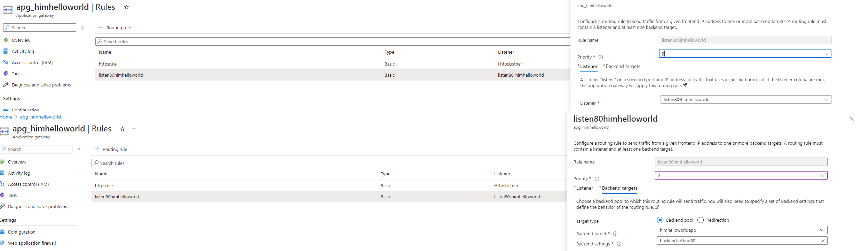Click the info icon beside Backend settings
The height and width of the screenshot is (251, 868).
[619, 244]
